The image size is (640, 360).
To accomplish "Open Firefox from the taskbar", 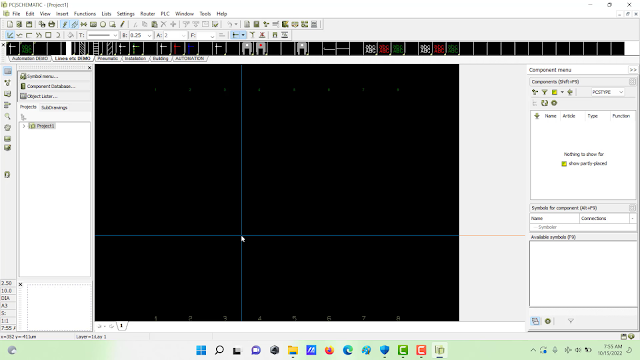I will (x=329, y=350).
